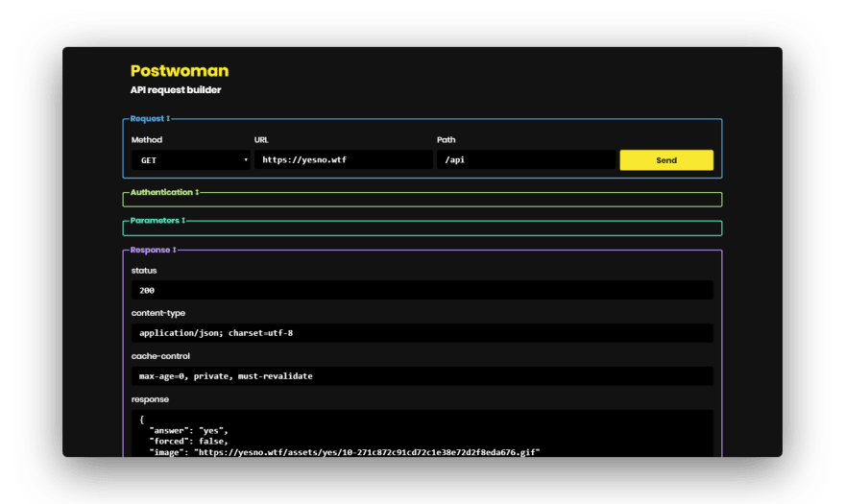This screenshot has height=504, width=845.
Task: Click the yellow Send button
Action: 666,160
